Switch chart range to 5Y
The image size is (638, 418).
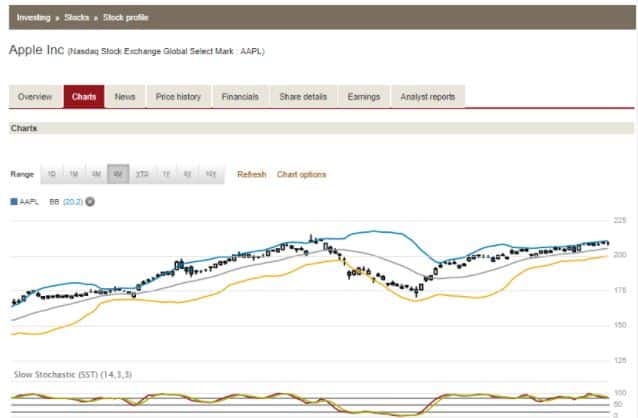point(188,174)
